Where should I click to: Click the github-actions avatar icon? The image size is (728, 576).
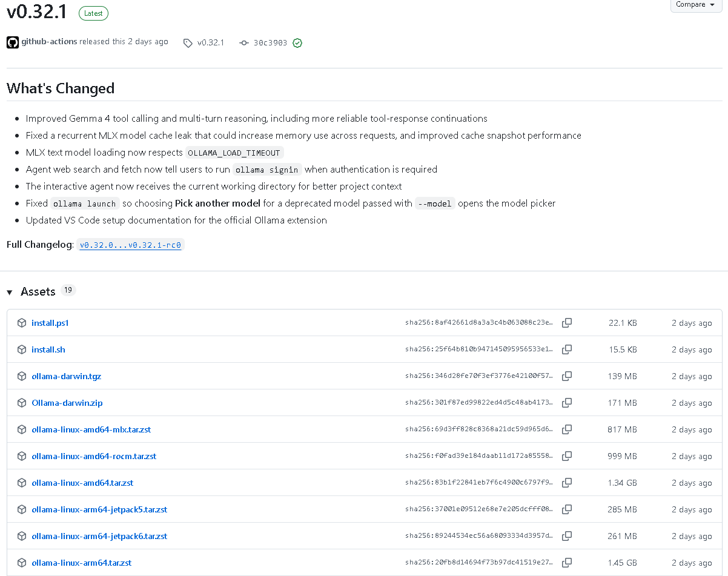click(x=13, y=42)
